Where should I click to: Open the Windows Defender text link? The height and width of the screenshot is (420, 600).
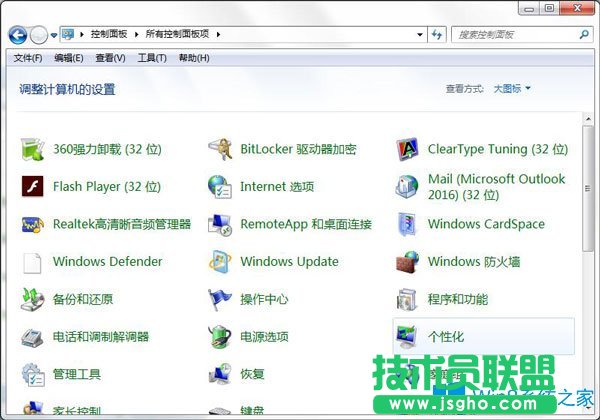pos(108,262)
